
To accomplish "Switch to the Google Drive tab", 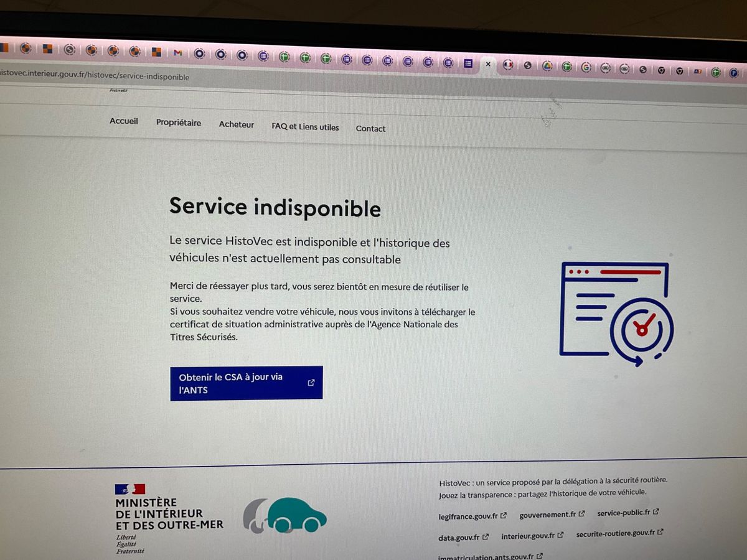I will click(547, 66).
